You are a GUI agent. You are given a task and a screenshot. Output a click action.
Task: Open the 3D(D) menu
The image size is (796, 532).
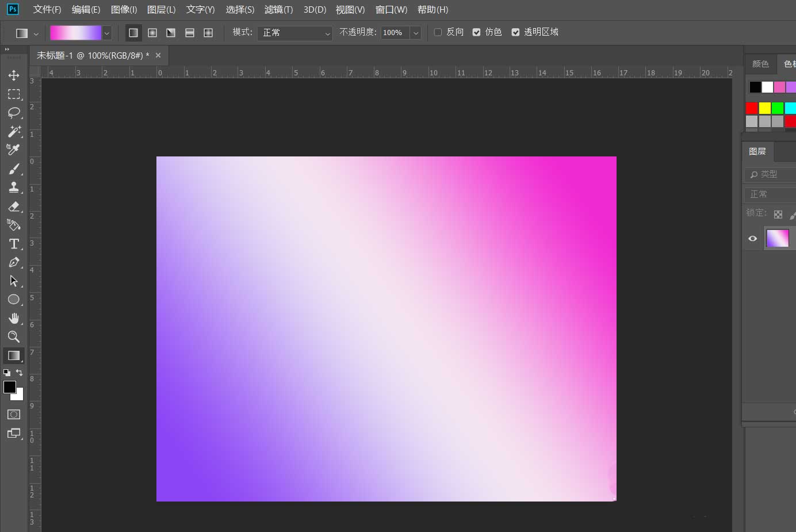(x=315, y=9)
